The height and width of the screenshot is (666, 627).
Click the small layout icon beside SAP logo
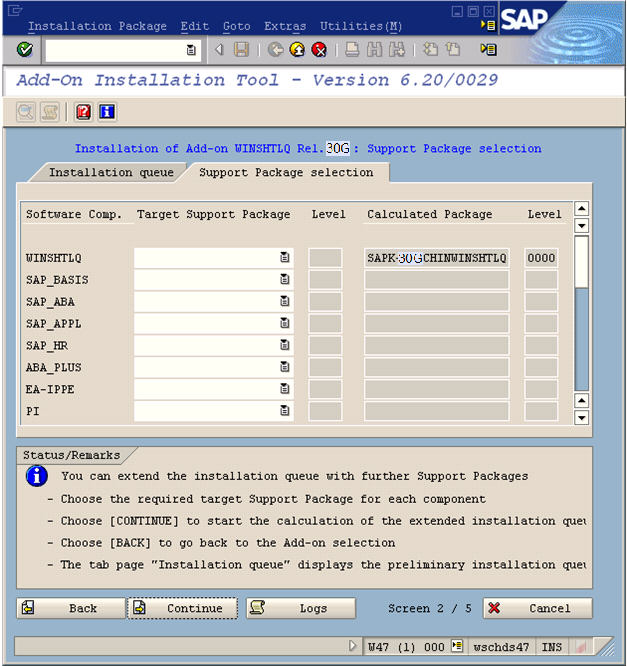[488, 25]
